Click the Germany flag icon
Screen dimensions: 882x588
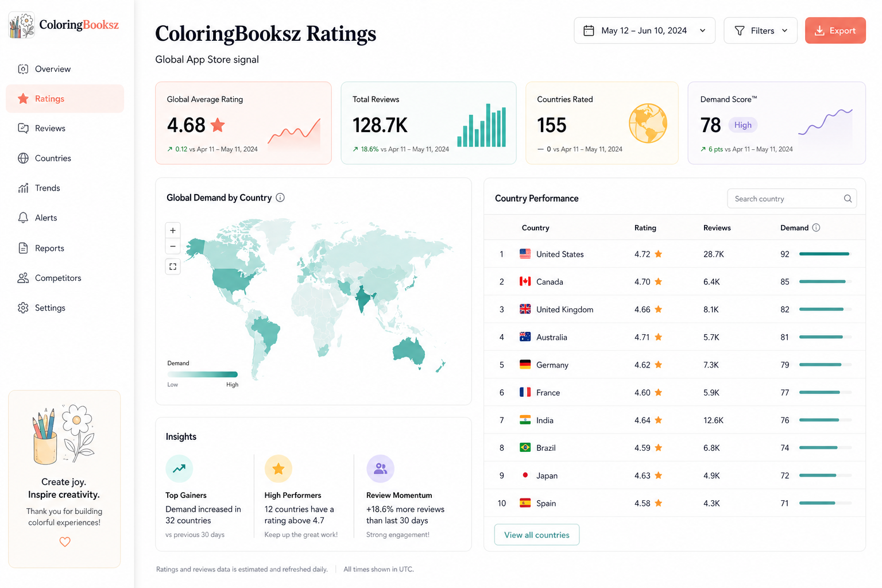pos(525,365)
